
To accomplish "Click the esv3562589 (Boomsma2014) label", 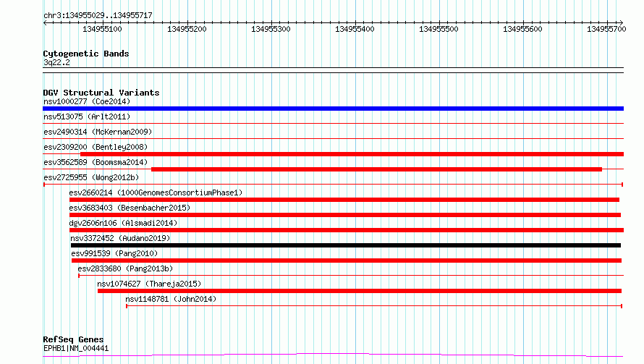I will pos(96,162).
